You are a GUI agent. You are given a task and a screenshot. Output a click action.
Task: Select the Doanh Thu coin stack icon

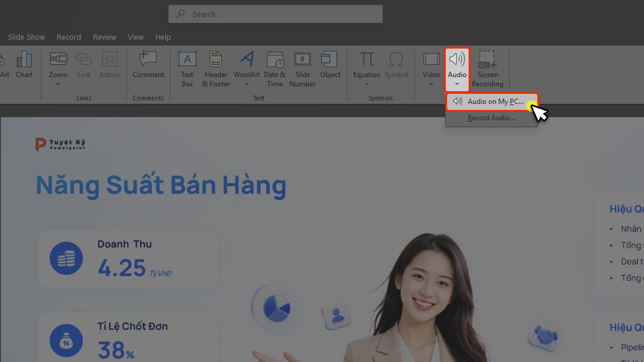tap(66, 258)
